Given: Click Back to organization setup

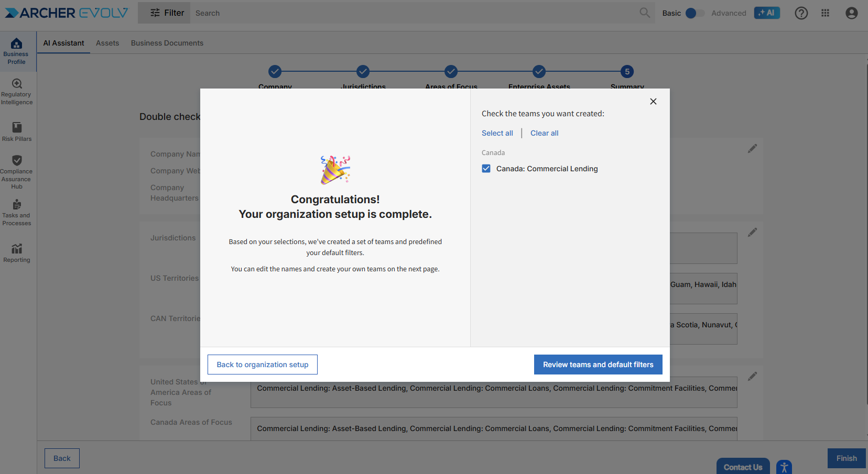Looking at the screenshot, I should pos(263,365).
